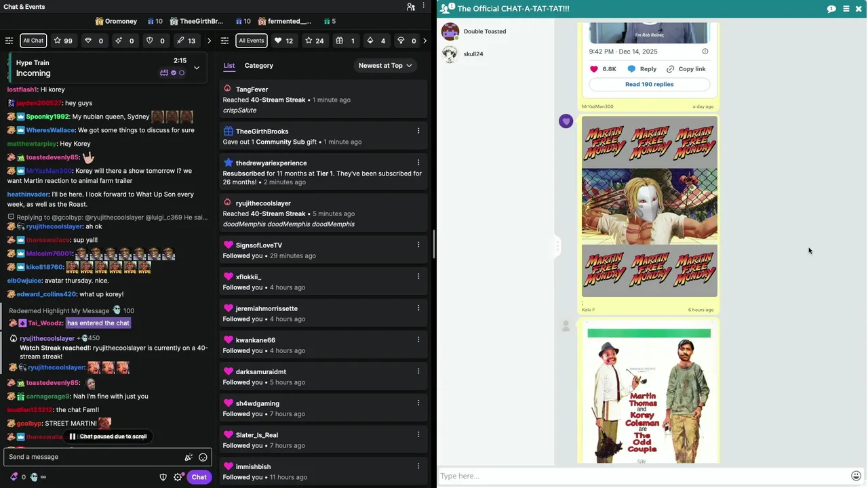Expand the Hype Train Incoming banner

[x=197, y=68]
